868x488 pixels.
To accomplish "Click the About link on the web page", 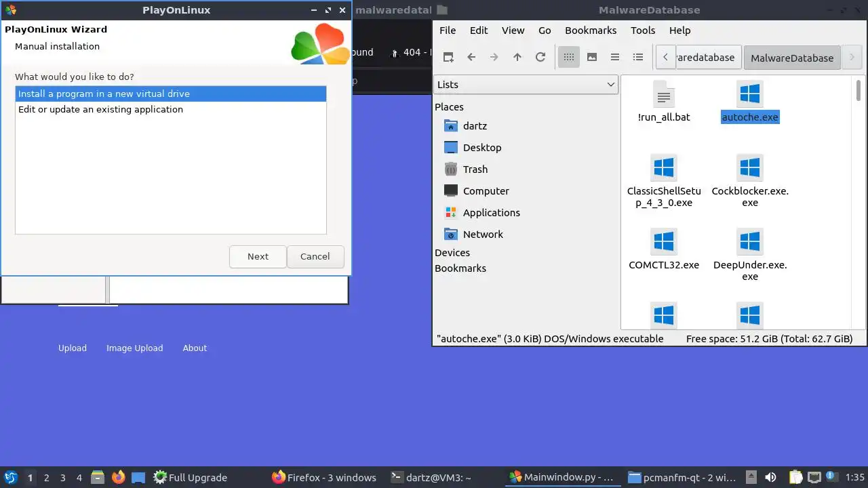I will [195, 348].
